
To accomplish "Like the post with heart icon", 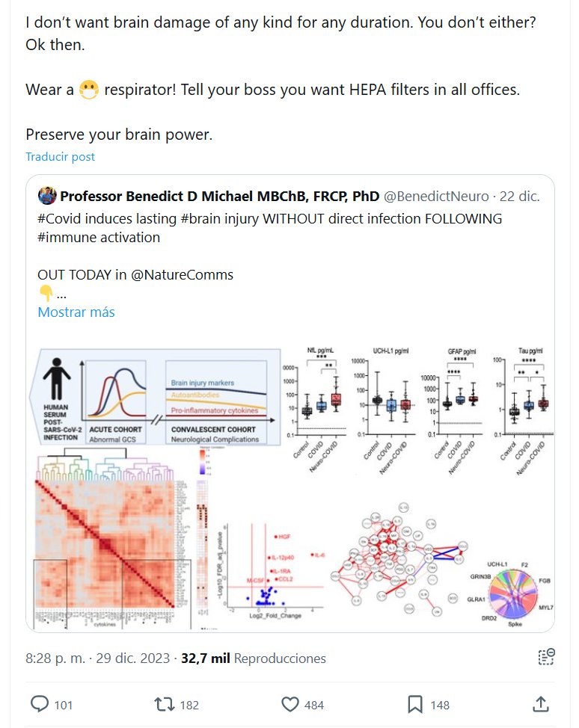I will (289, 703).
